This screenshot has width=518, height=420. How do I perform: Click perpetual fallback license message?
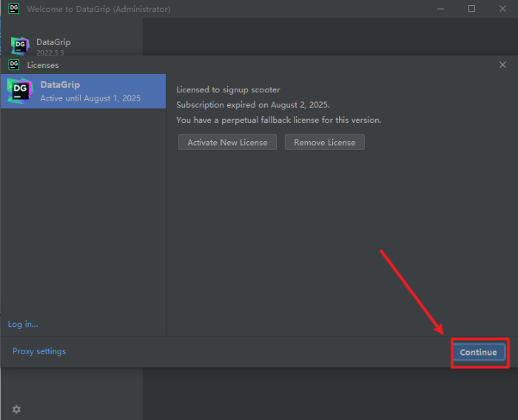[279, 121]
